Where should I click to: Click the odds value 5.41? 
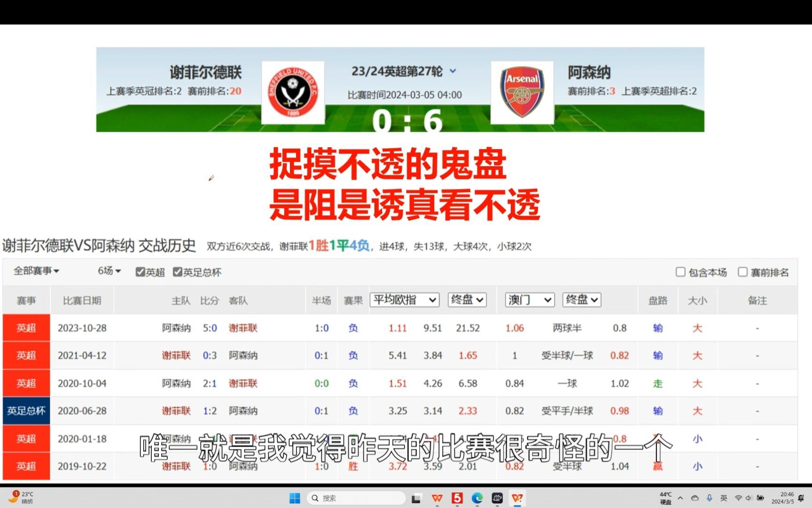tap(398, 356)
